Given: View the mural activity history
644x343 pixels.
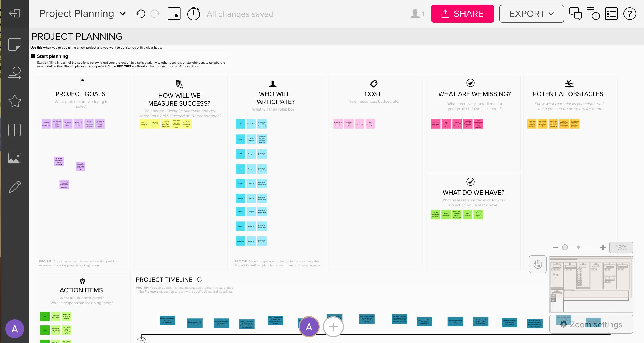Looking at the screenshot, I should (x=594, y=14).
